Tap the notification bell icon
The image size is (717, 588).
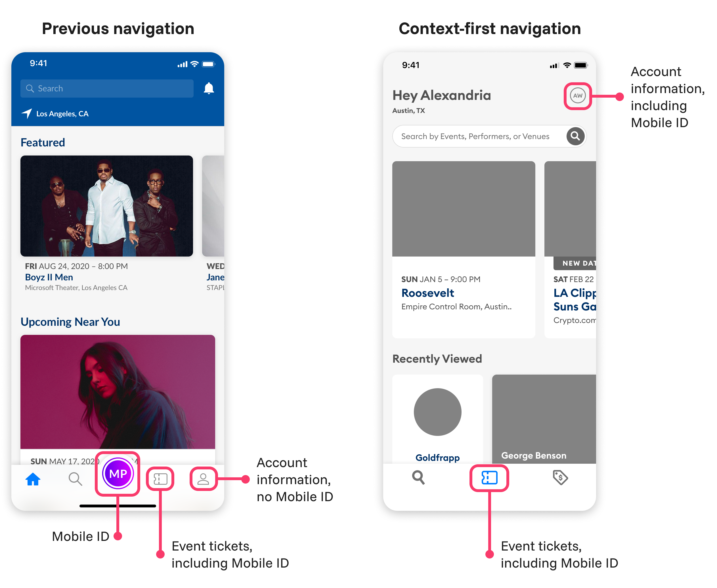click(x=209, y=89)
